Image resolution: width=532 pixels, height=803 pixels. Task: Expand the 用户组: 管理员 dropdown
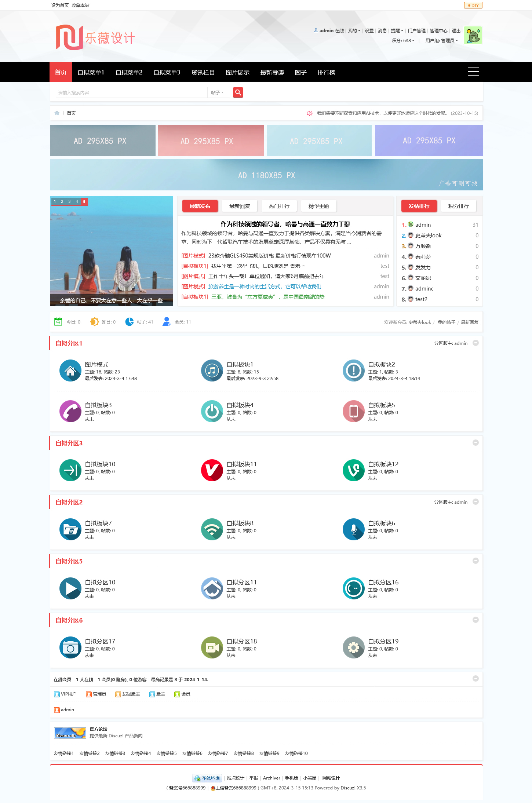tap(442, 41)
